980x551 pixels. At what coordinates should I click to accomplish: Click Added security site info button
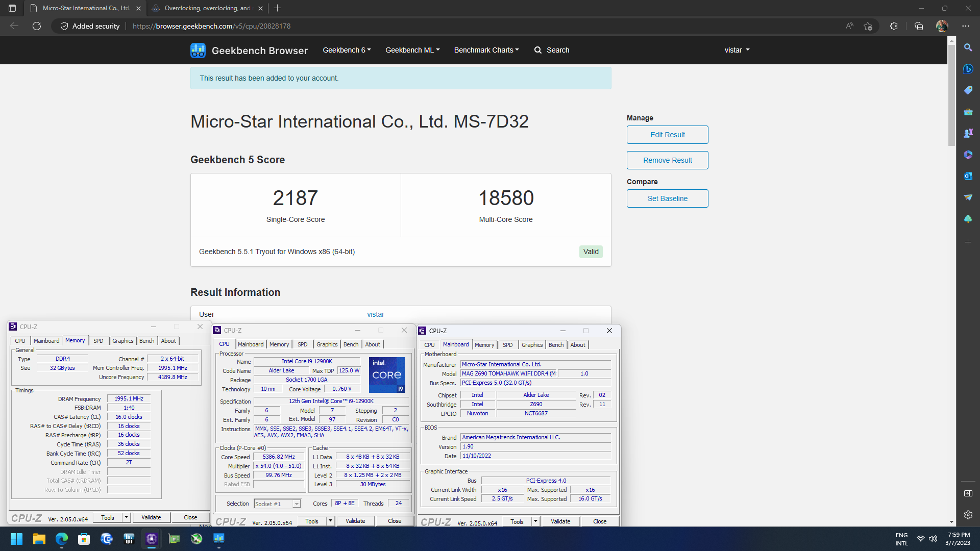(90, 26)
